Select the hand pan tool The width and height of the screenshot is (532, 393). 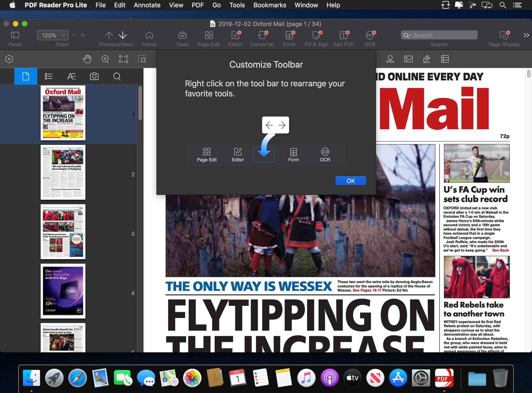(87, 59)
